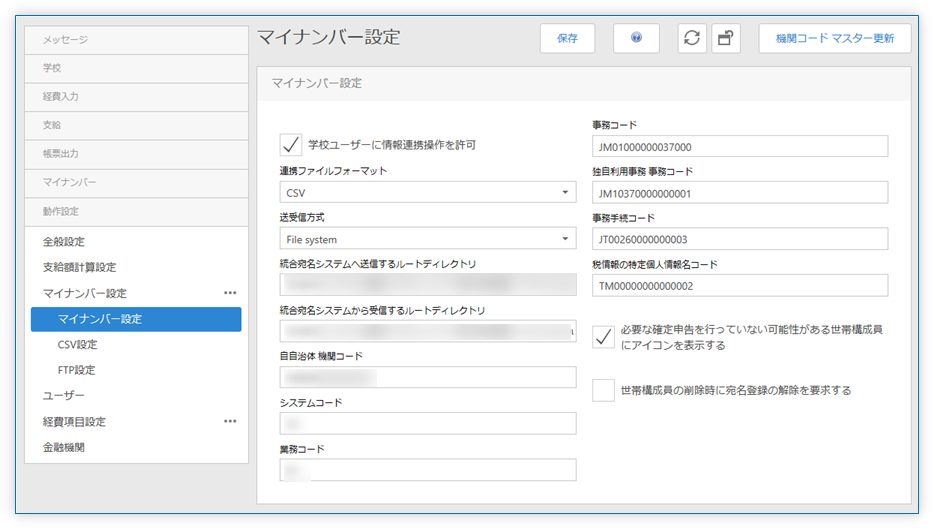The width and height of the screenshot is (934, 529).
Task: Select 全般設定 in the sidebar
Action: click(64, 242)
